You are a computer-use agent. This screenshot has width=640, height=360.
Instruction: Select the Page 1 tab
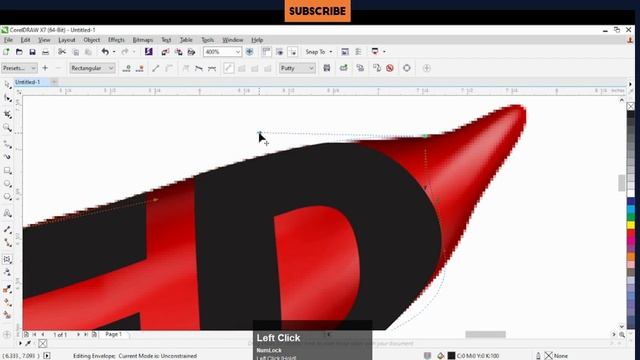click(113, 334)
